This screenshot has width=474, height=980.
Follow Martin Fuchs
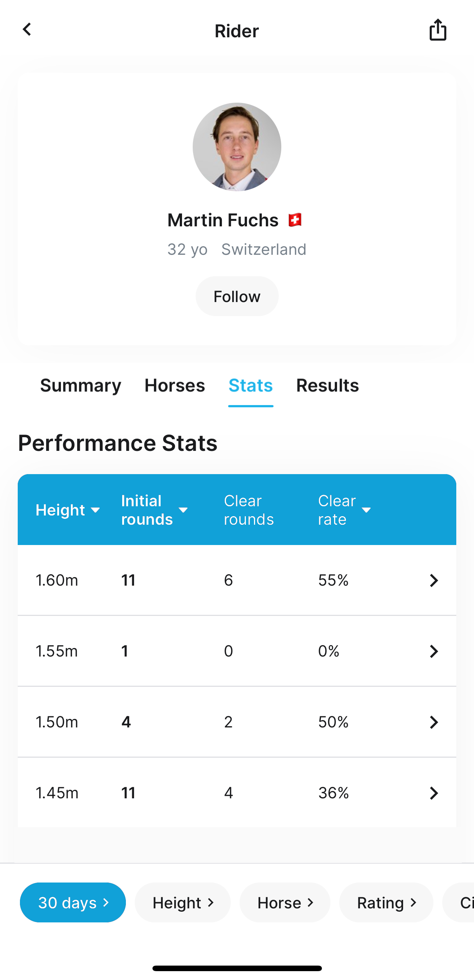237,297
